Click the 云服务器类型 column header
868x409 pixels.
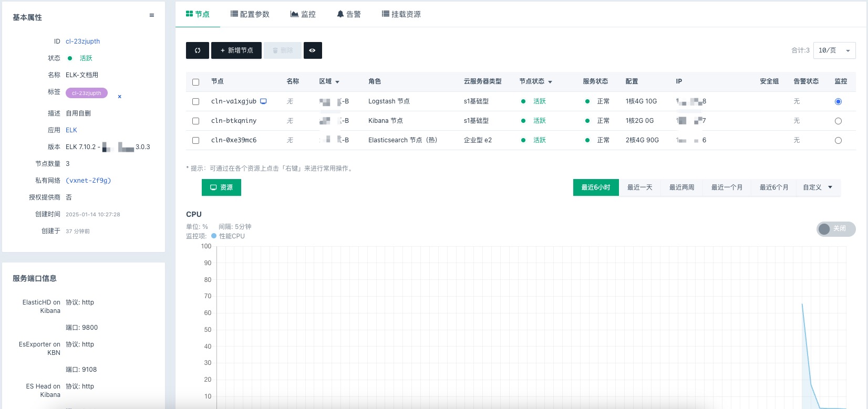482,81
